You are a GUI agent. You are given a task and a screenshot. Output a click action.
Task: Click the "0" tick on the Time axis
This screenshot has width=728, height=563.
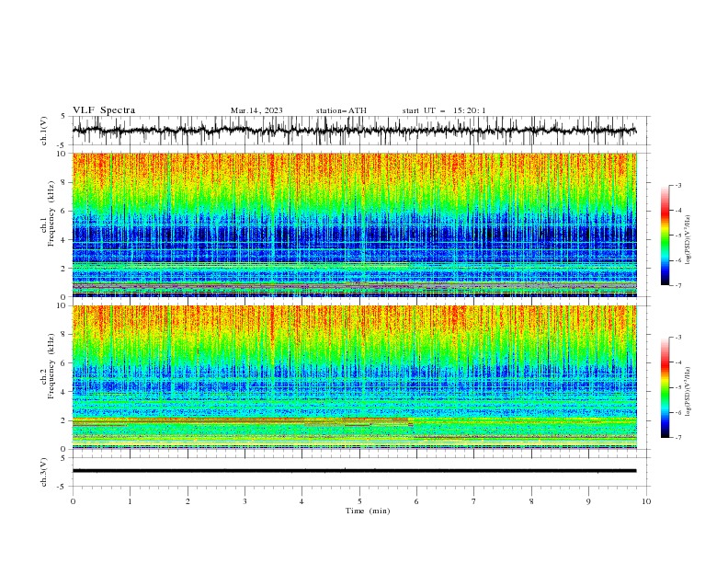[73, 501]
